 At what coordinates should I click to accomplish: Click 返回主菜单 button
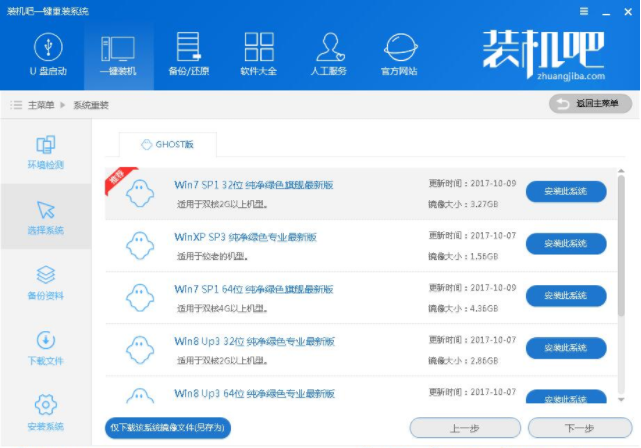click(590, 104)
